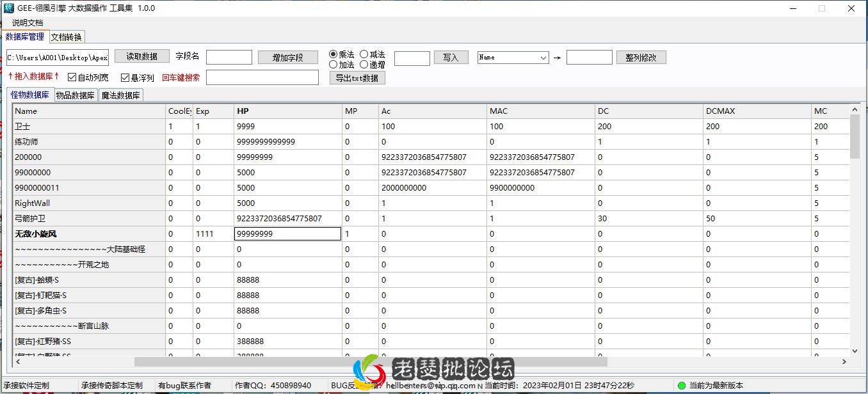Switch to the 文档转换 tab
Viewport: 868px width, 394px height.
pos(67,37)
